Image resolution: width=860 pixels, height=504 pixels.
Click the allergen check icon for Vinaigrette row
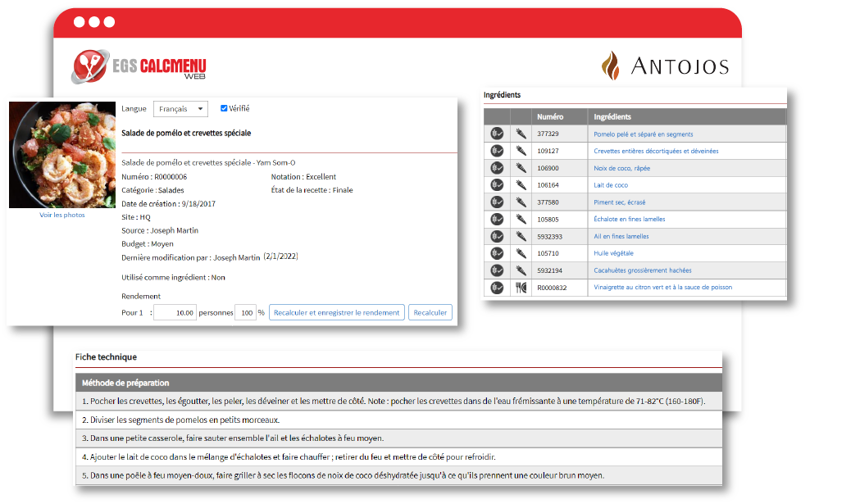click(x=497, y=288)
